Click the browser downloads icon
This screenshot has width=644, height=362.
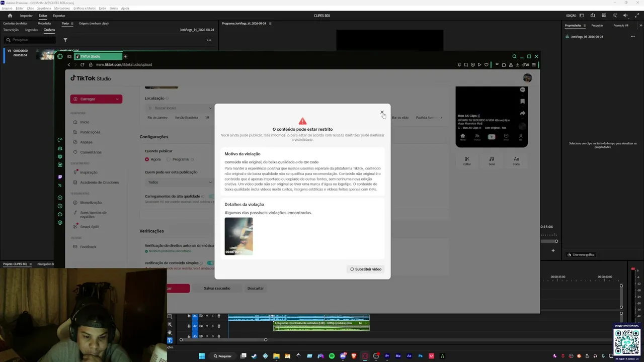pos(518,64)
